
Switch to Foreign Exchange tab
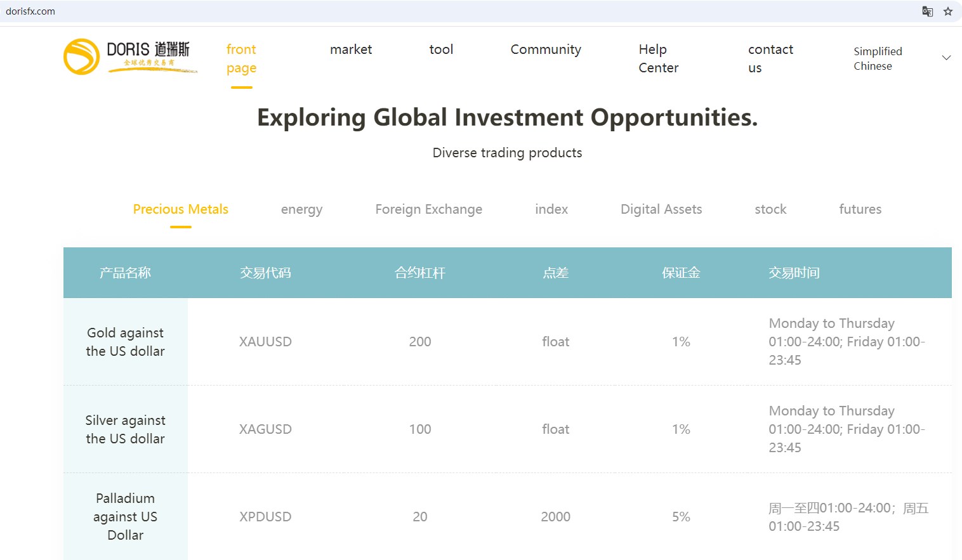click(428, 209)
